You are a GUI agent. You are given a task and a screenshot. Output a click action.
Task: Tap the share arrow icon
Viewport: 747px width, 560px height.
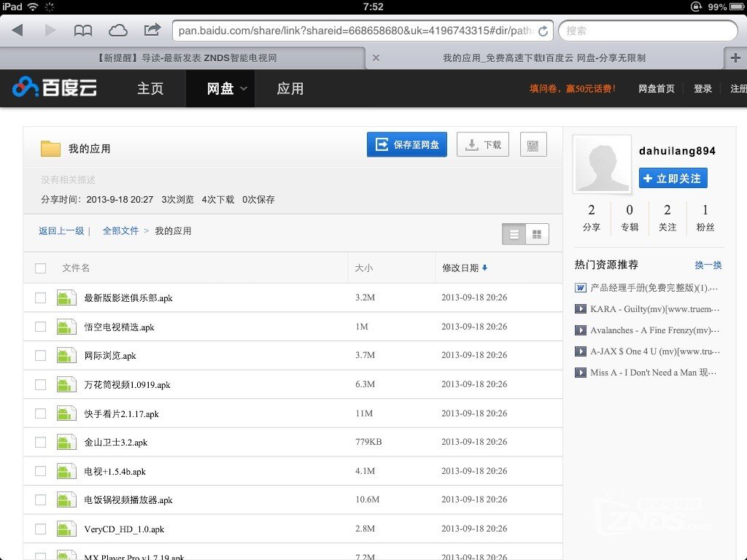pyautogui.click(x=152, y=30)
